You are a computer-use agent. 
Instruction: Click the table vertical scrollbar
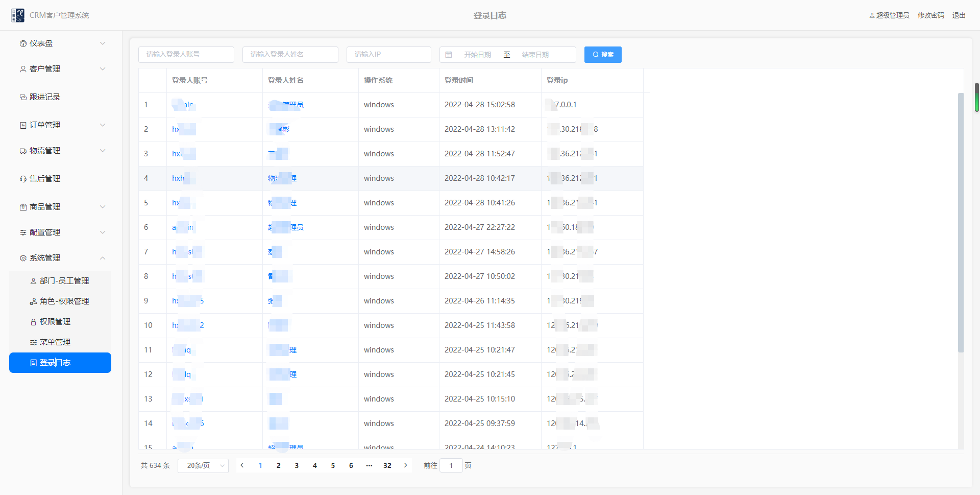[x=961, y=222]
